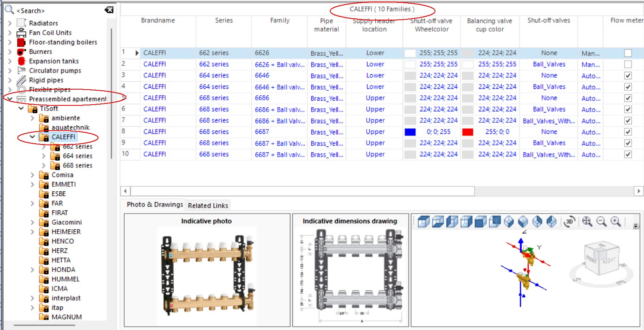Collapse the TiSoft tree node

21,109
